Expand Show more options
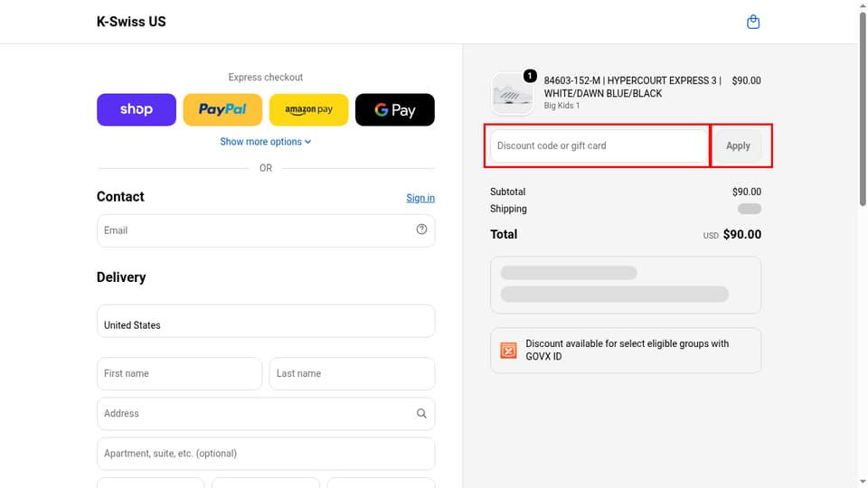 click(266, 142)
